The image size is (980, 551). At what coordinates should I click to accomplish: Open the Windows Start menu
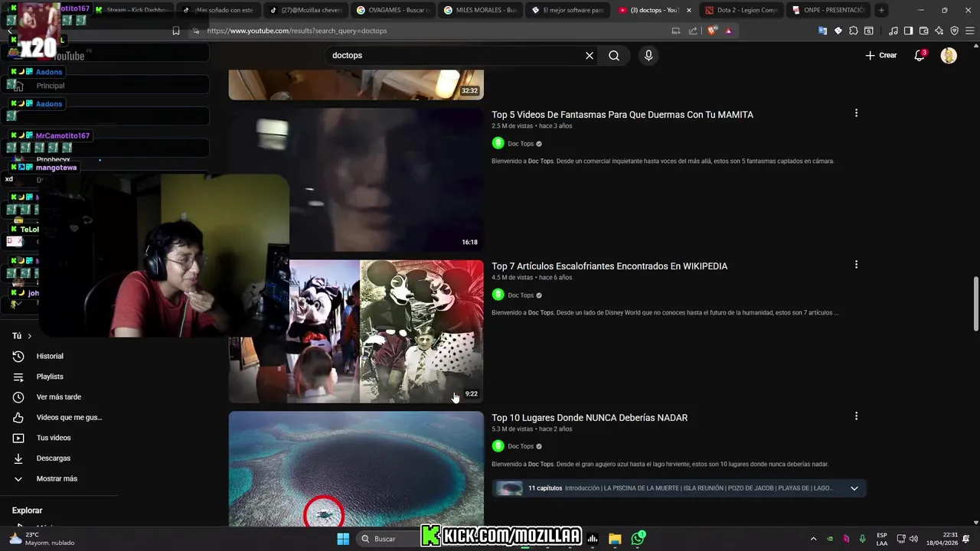(x=343, y=539)
